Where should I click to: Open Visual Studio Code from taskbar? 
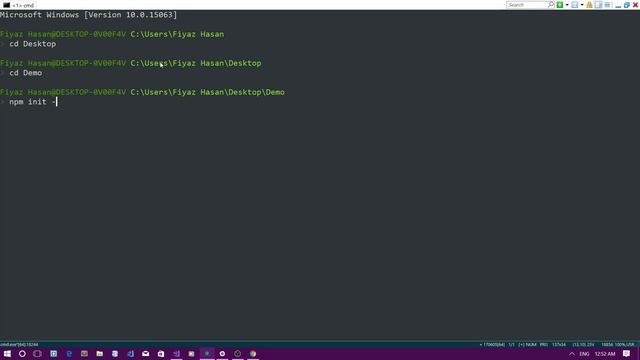click(130, 354)
